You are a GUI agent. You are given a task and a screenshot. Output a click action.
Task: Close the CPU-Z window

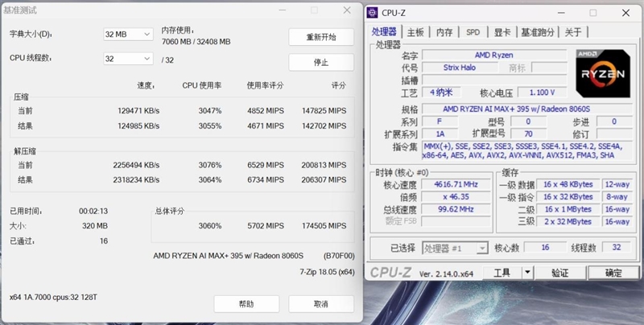point(624,13)
